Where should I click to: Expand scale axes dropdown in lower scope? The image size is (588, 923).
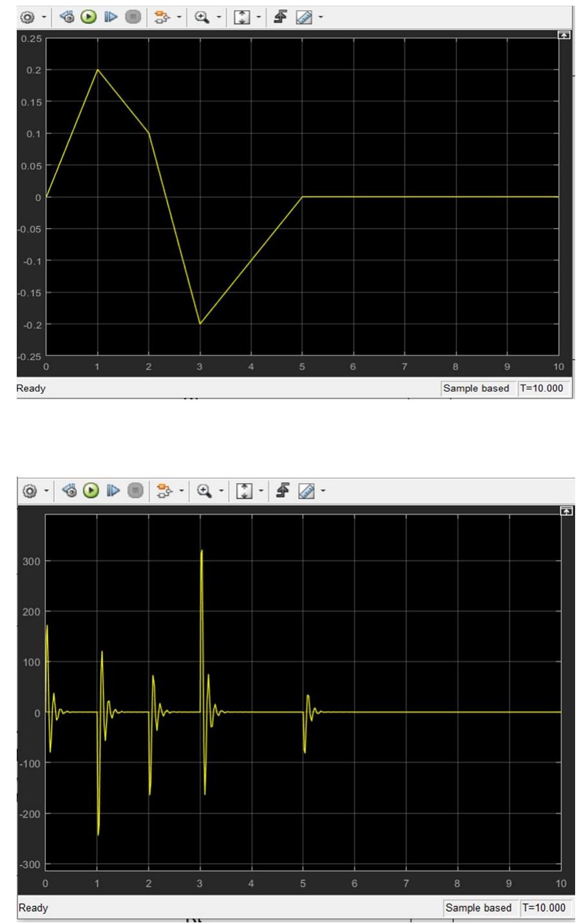261,491
